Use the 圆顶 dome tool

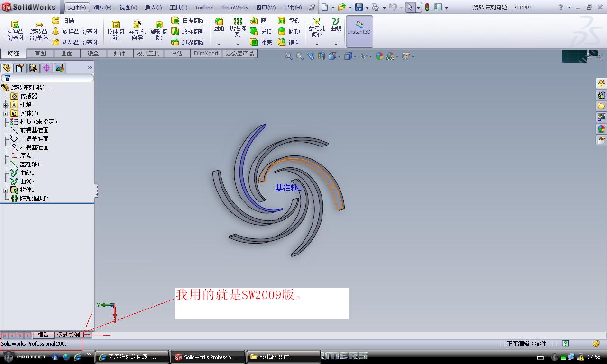pos(289,31)
